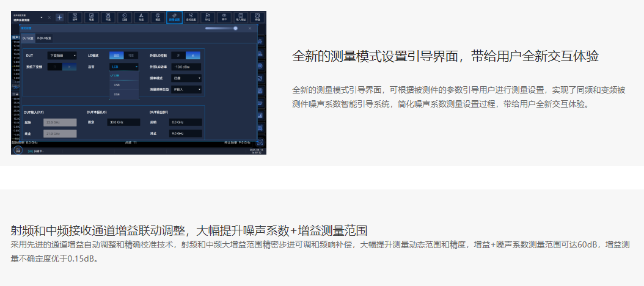Click the DUT本振 30.0 GHz frequency field
Image resolution: width=644 pixels, height=286 pixels.
tap(123, 122)
